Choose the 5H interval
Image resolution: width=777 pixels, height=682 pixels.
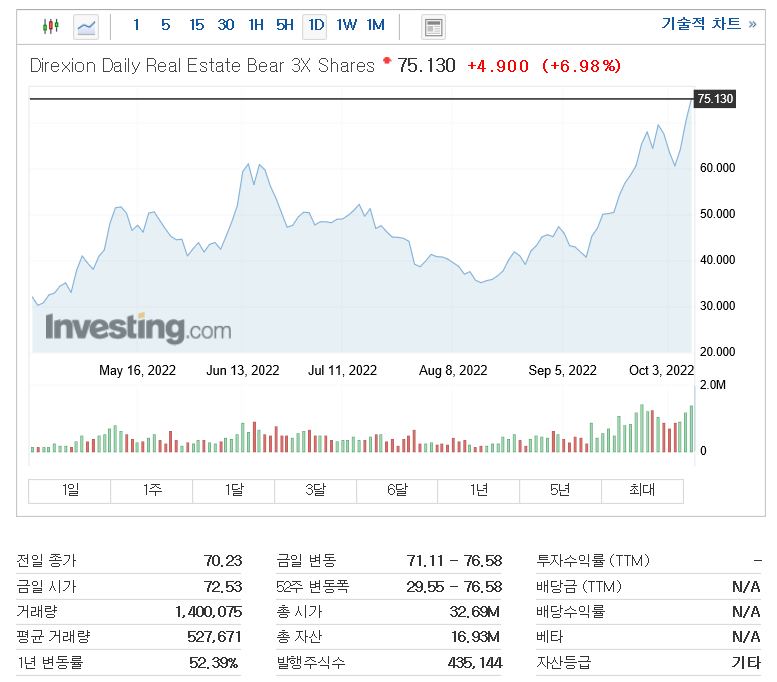click(x=285, y=25)
